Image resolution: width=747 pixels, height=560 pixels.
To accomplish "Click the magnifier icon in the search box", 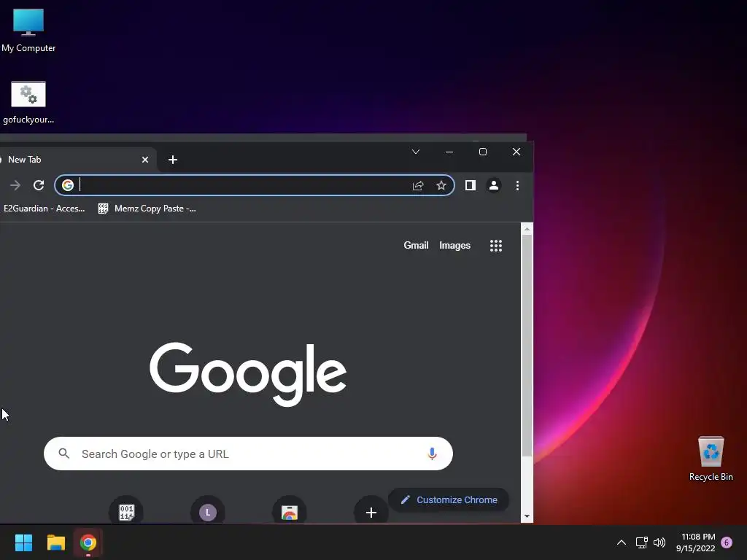I will point(64,454).
